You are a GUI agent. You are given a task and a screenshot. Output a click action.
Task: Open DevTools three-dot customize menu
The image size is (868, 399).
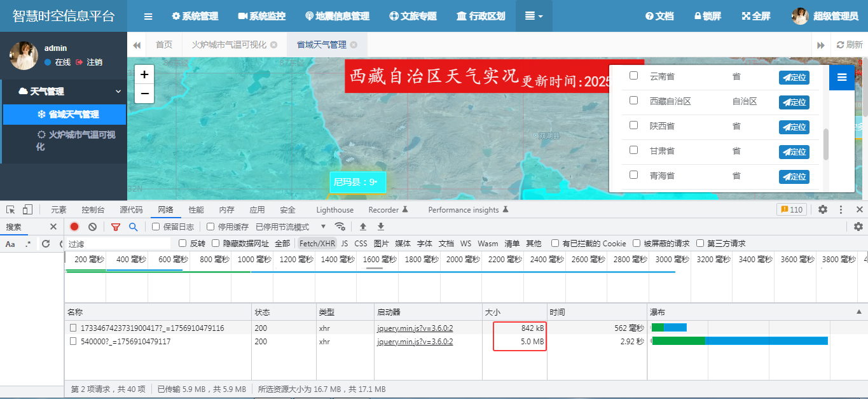pyautogui.click(x=841, y=209)
